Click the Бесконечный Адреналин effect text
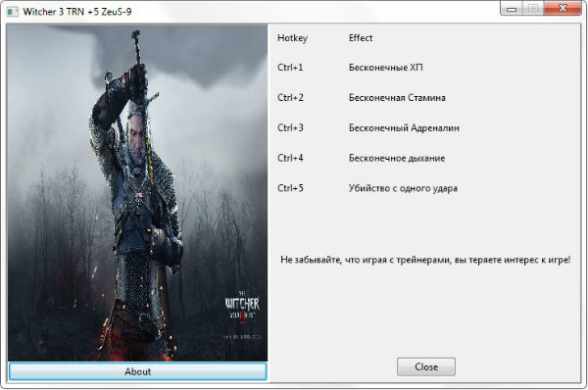Viewport: 588px width, 390px height. [x=404, y=127]
